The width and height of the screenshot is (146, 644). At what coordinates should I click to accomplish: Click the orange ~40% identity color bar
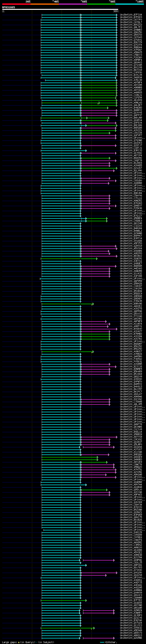click(45, 4)
